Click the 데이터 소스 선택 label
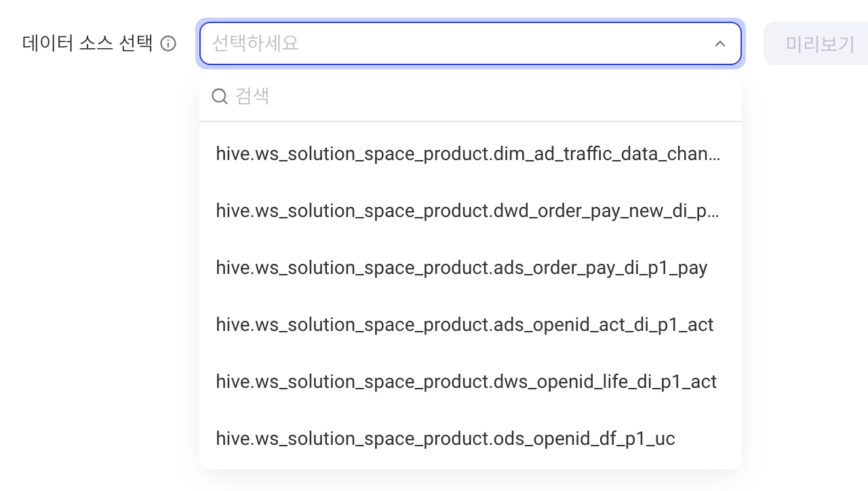Viewport: 868px width, 491px height. click(x=87, y=43)
